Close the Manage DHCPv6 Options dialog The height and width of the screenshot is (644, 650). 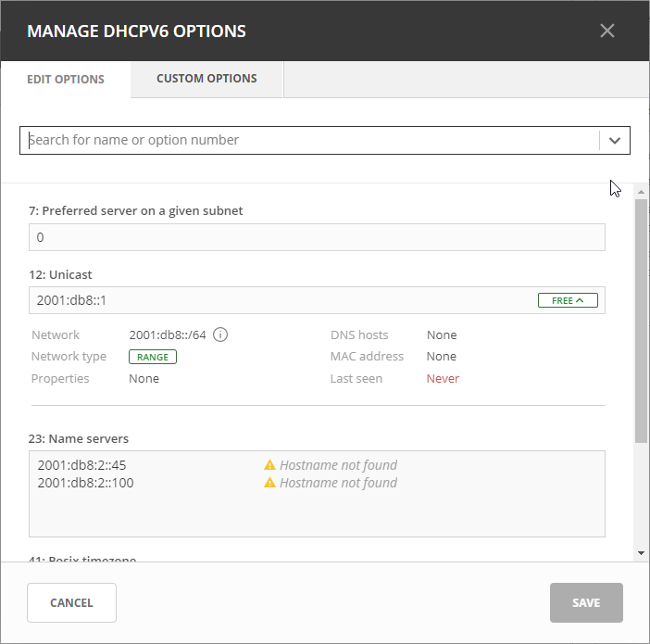pos(607,31)
